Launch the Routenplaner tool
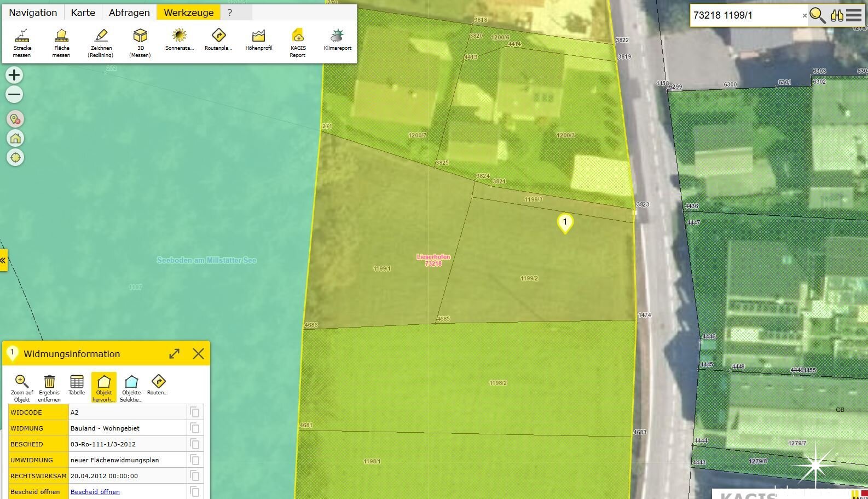This screenshot has width=868, height=499. (218, 40)
